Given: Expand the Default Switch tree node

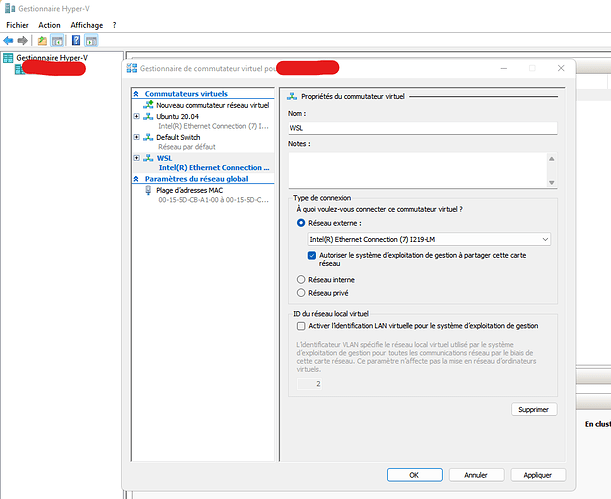Looking at the screenshot, I should point(136,137).
